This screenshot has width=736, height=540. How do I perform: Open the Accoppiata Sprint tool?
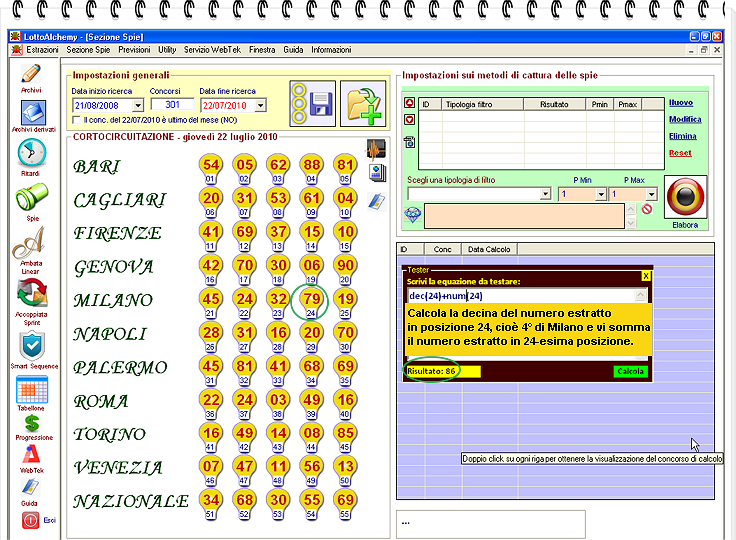coord(32,293)
